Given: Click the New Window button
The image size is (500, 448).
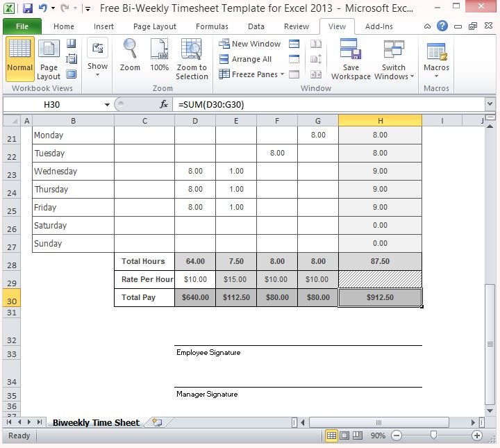Looking at the screenshot, I should pyautogui.click(x=250, y=44).
